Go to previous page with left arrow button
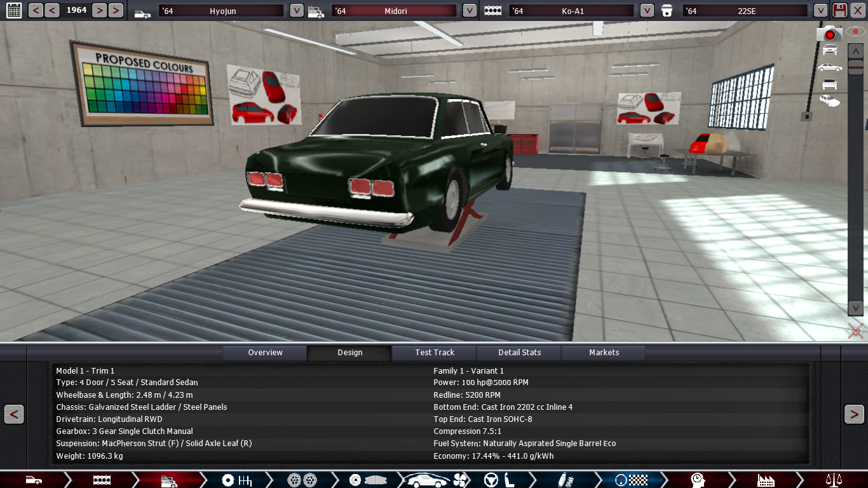 coord(14,414)
